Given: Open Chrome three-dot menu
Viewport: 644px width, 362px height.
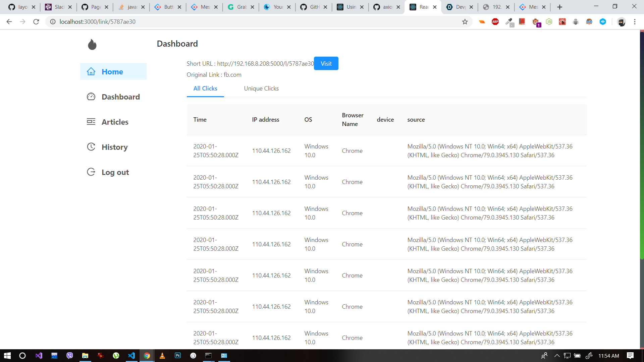Looking at the screenshot, I should 635,22.
